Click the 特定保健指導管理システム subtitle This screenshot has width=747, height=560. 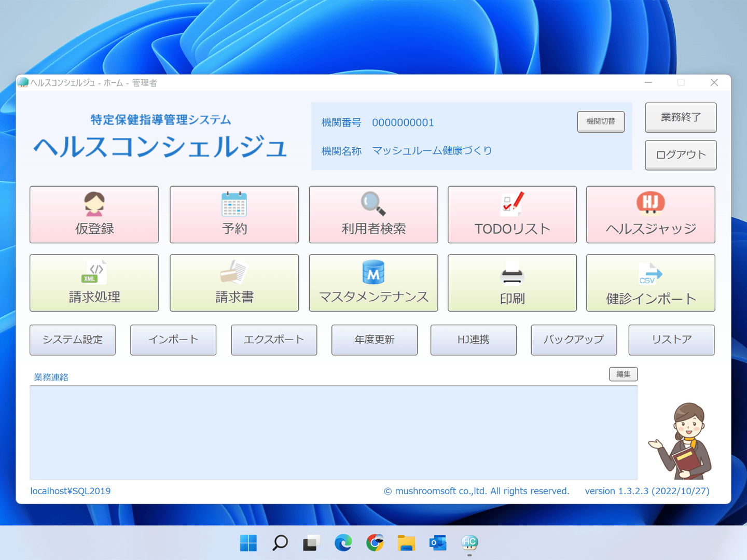pos(161,120)
